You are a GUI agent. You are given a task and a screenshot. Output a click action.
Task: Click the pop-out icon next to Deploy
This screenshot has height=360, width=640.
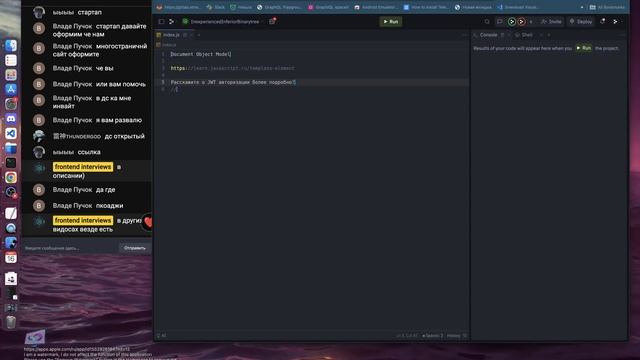tap(602, 21)
